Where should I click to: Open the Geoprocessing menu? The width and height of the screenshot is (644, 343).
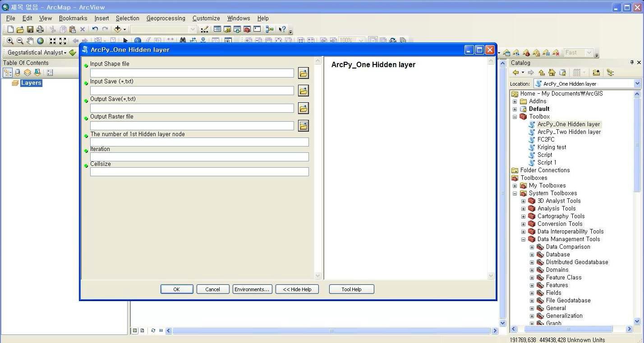pos(166,18)
